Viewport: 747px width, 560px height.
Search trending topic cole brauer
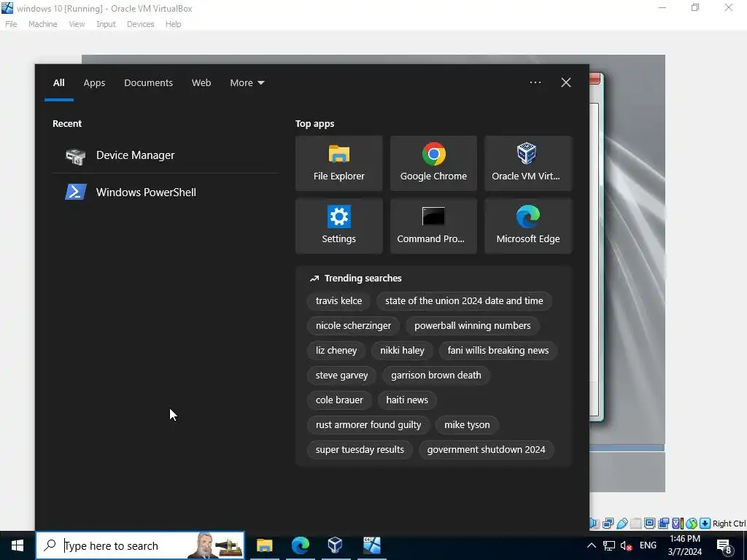tap(339, 400)
